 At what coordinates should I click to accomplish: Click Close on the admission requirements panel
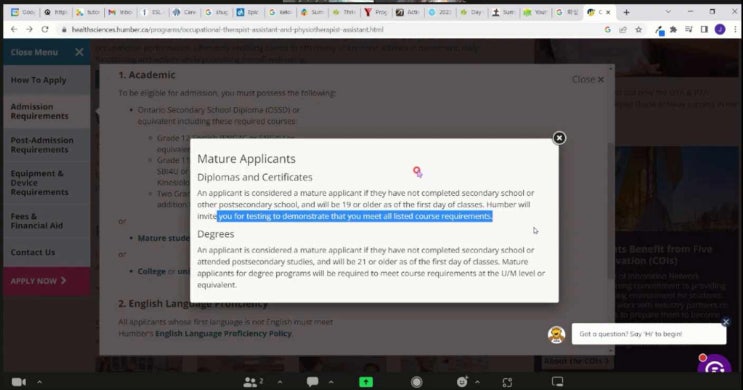[588, 80]
